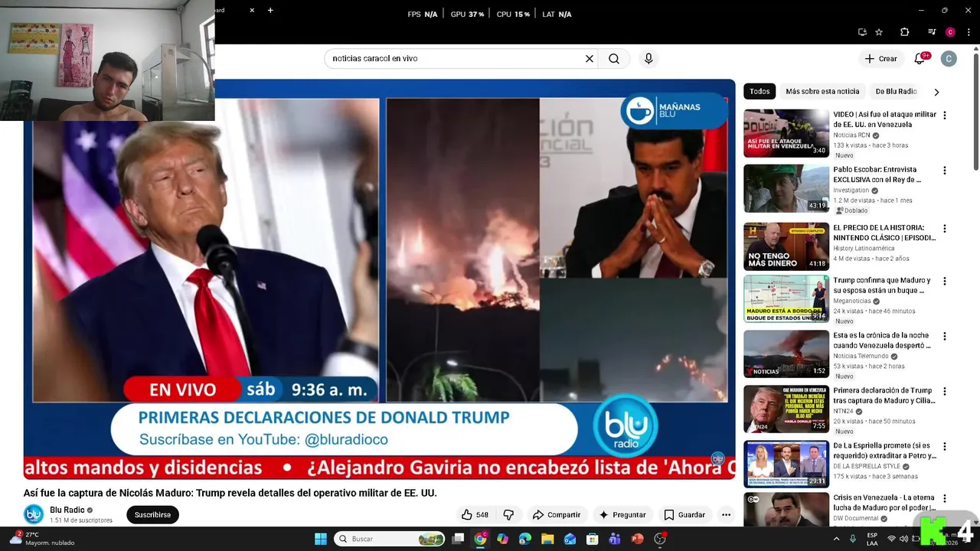Open File Explorer from taskbar

pos(547,539)
